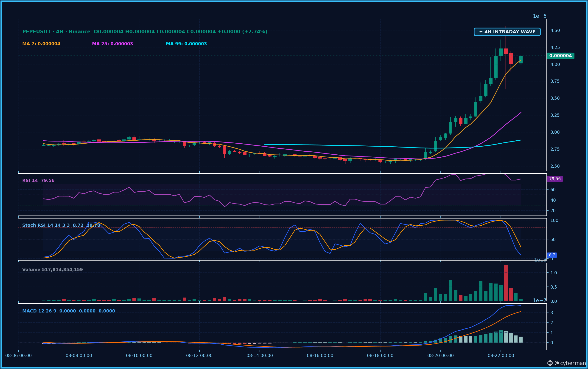Click the 1 tick on the MACD axis
Image resolution: width=588 pixels, height=369 pixels.
pyautogui.click(x=552, y=333)
